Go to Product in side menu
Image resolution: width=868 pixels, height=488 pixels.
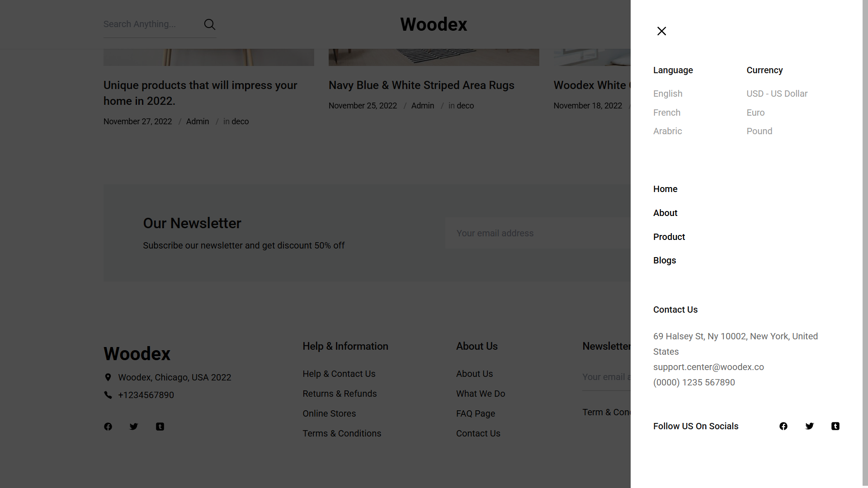(669, 237)
